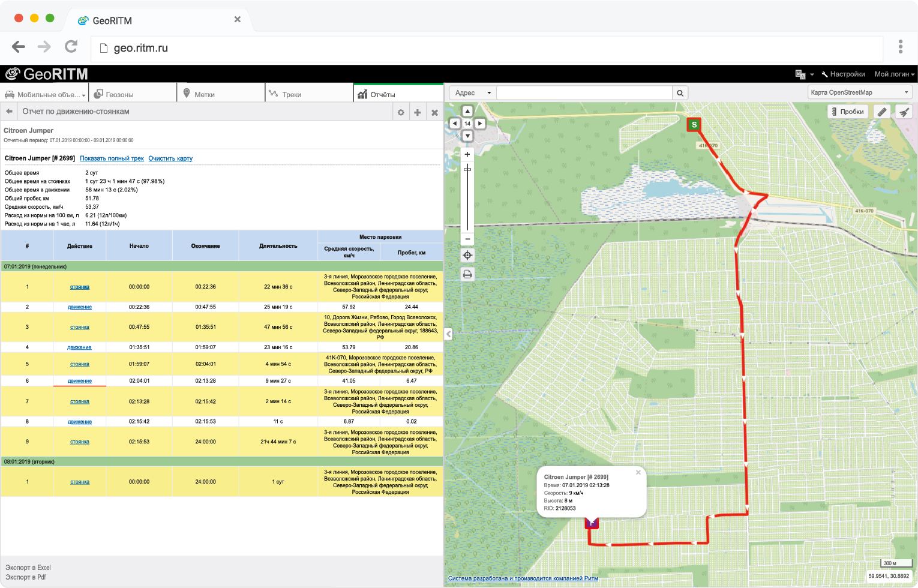Expand the Мой логин menu
Viewport: 918px width, 588px height.
894,74
